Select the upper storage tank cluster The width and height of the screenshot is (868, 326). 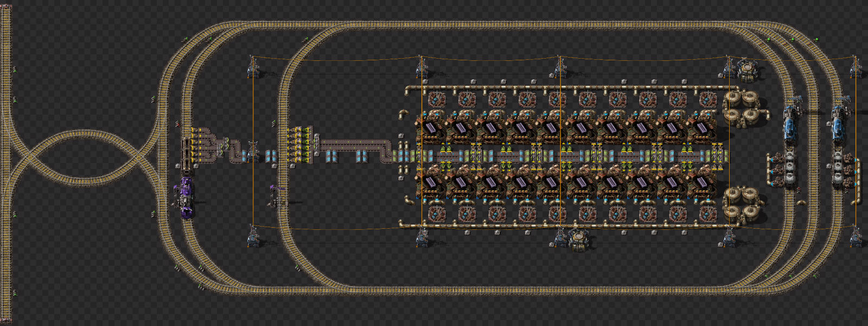coord(742,108)
